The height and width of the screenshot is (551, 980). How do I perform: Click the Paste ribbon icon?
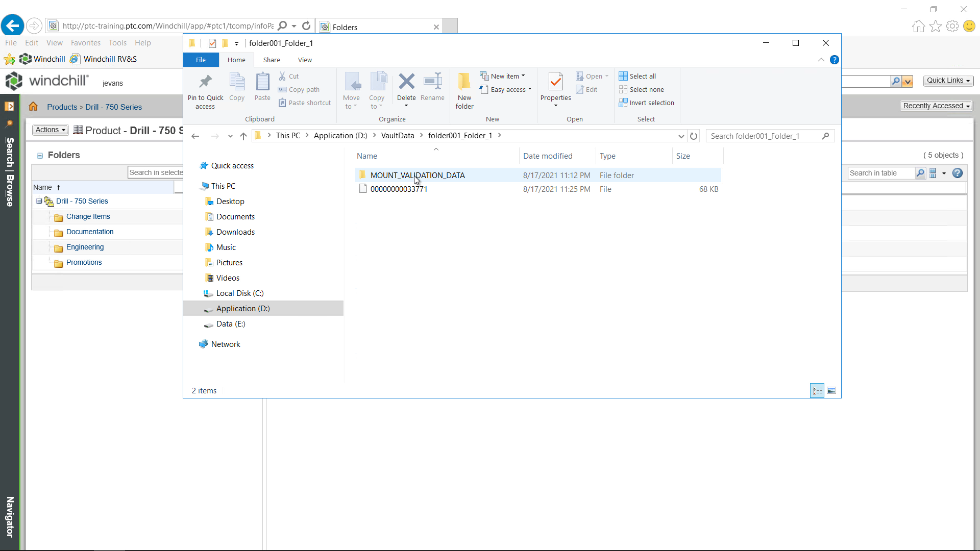click(x=262, y=82)
